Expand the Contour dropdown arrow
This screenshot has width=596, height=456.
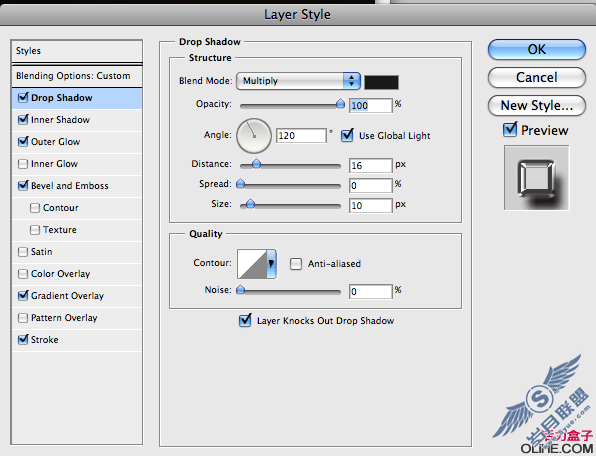click(271, 264)
